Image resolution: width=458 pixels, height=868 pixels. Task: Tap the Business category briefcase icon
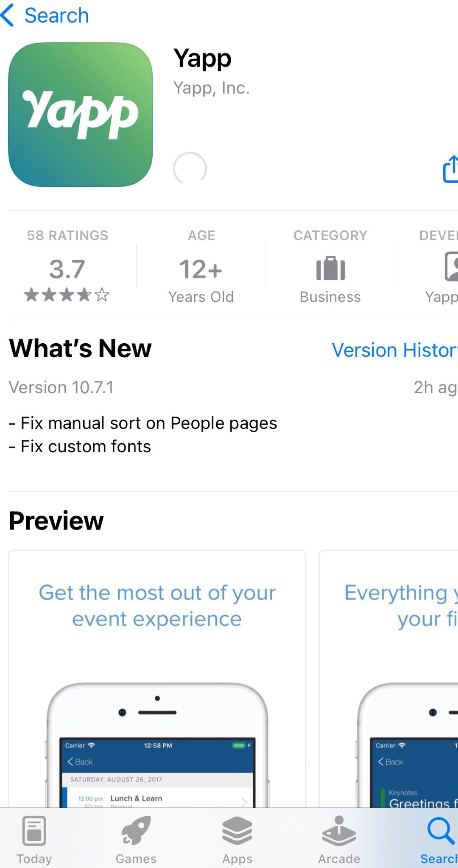tap(331, 268)
